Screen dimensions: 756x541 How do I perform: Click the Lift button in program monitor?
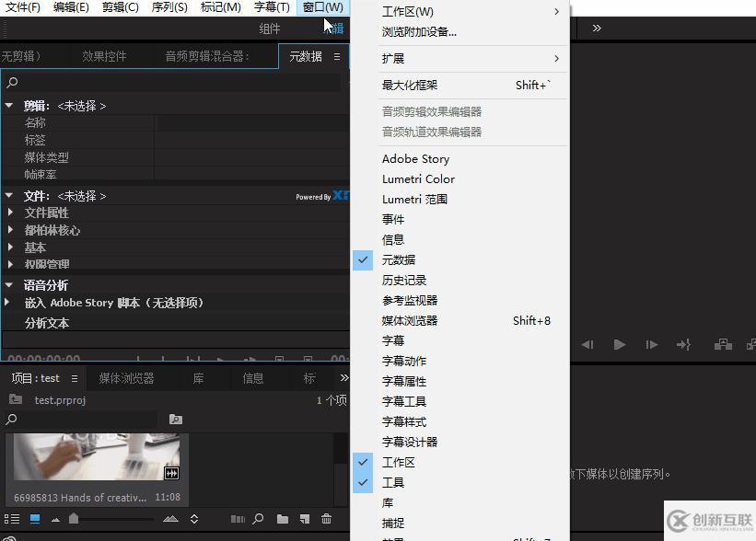(723, 344)
